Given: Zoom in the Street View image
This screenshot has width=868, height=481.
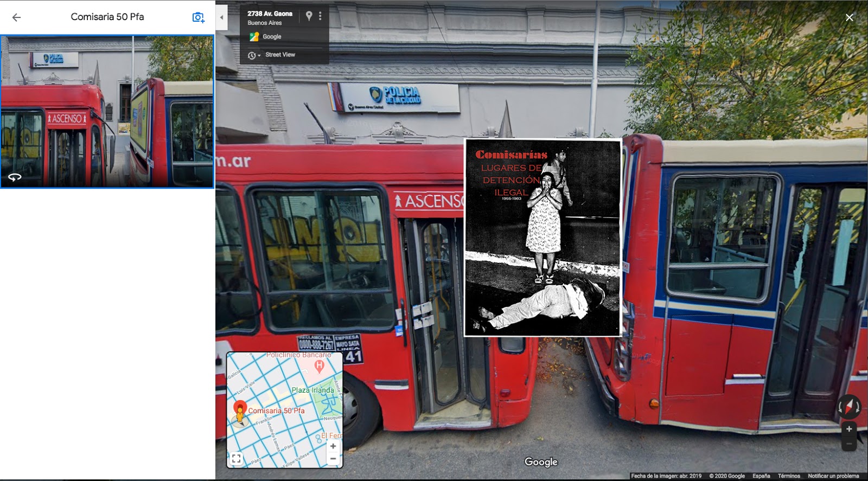Looking at the screenshot, I should pos(849,429).
